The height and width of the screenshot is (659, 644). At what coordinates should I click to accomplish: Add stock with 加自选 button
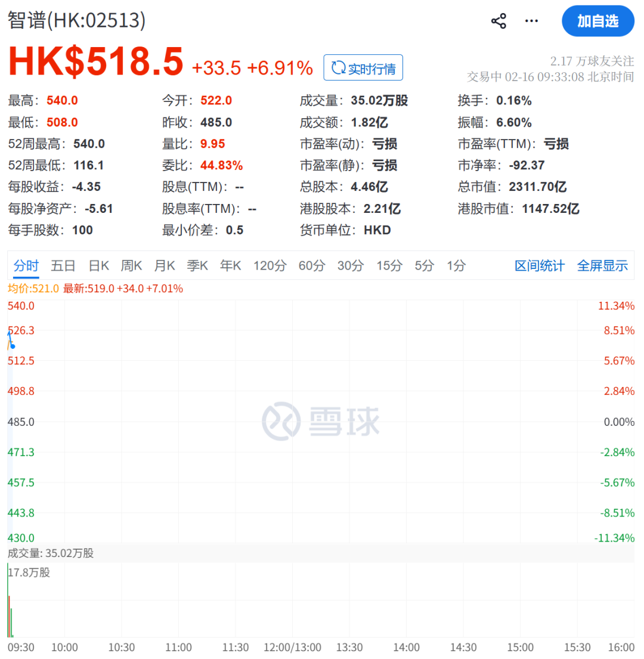pos(598,21)
